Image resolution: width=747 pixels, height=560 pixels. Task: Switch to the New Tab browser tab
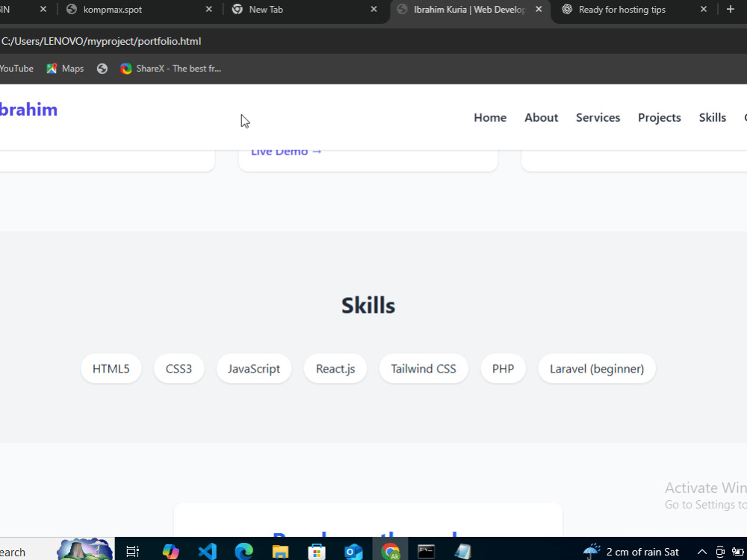click(305, 10)
